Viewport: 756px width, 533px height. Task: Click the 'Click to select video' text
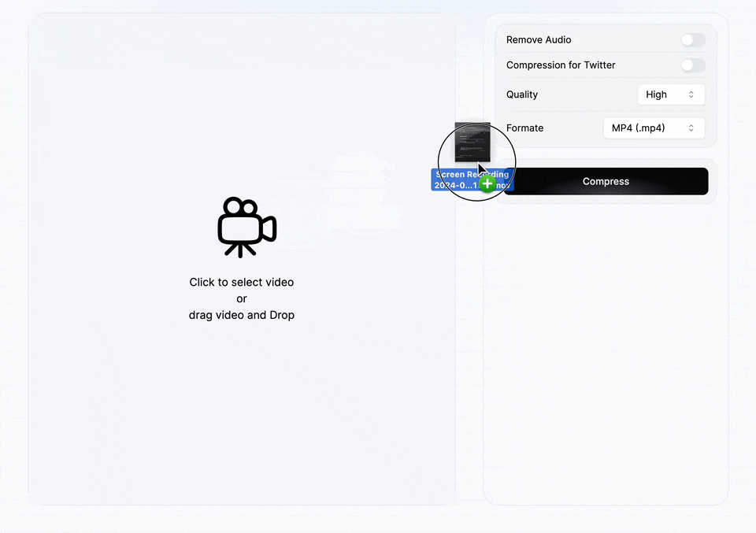click(242, 282)
